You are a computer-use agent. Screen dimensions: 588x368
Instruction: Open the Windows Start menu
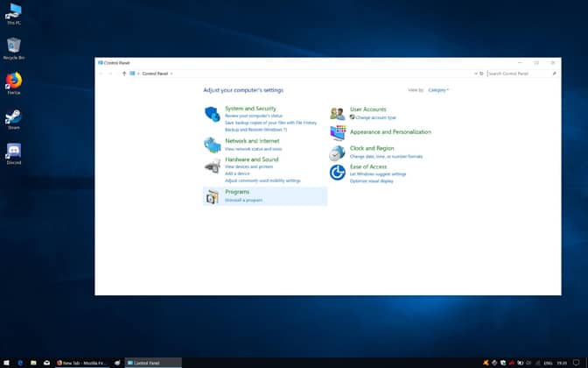click(x=6, y=363)
